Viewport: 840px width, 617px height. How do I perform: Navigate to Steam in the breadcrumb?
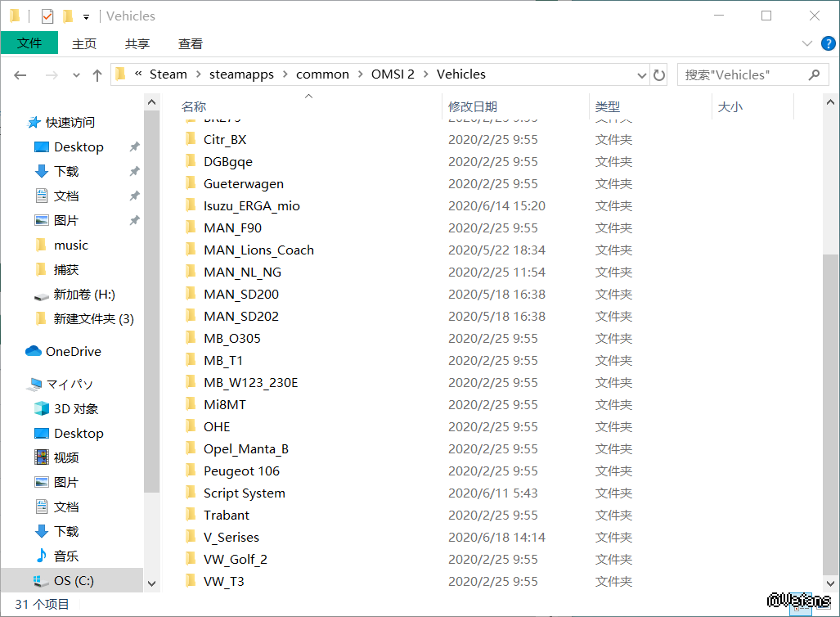coord(168,74)
